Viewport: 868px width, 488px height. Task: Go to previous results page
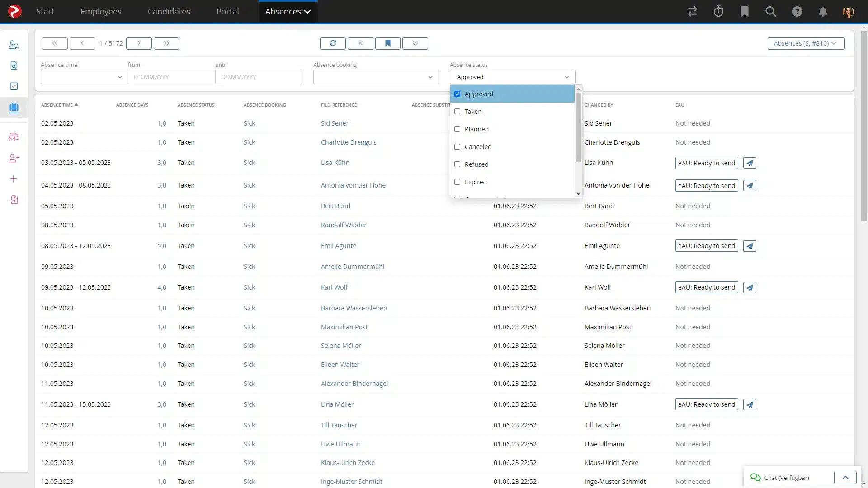pyautogui.click(x=82, y=43)
